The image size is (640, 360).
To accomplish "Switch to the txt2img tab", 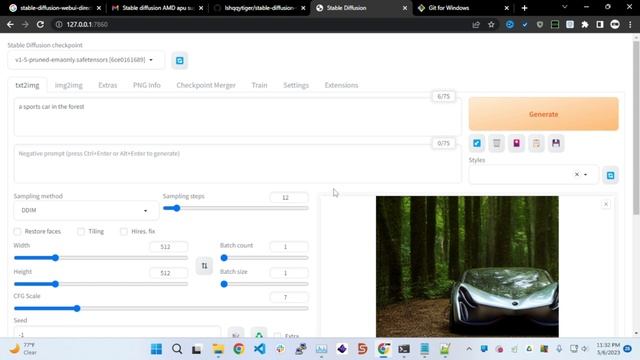I will tap(27, 85).
